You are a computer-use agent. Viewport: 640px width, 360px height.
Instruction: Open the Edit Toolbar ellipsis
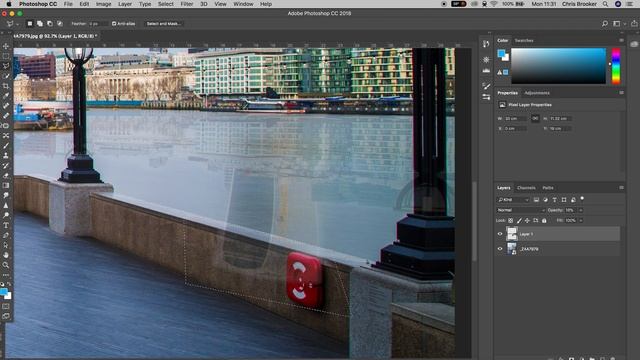click(x=6, y=275)
